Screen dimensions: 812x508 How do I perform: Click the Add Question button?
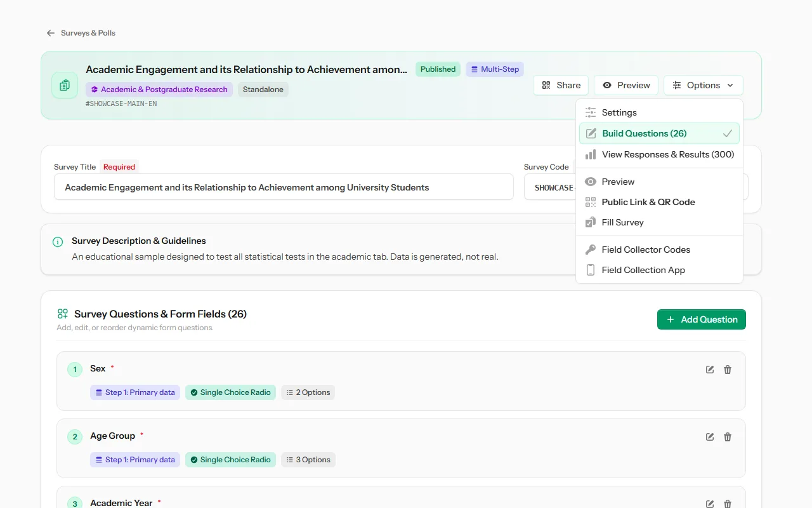702,319
